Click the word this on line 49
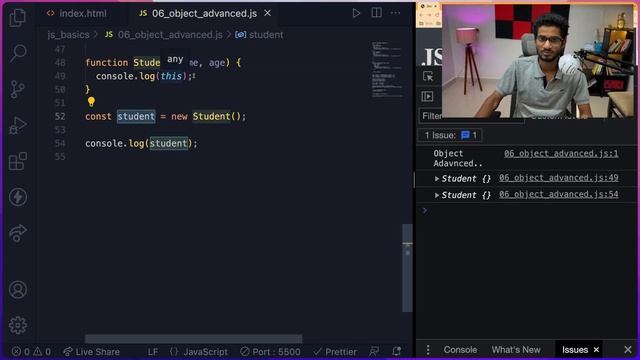The image size is (640, 360). point(171,76)
